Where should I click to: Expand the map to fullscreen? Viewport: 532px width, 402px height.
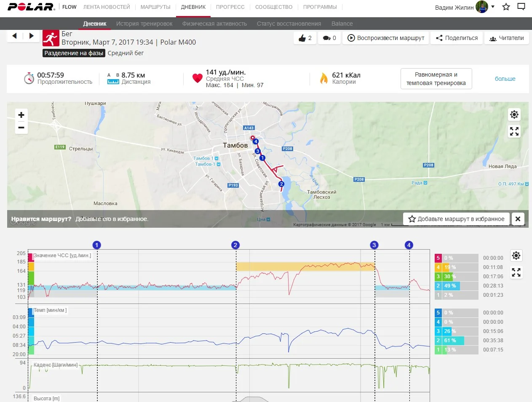pyautogui.click(x=514, y=132)
